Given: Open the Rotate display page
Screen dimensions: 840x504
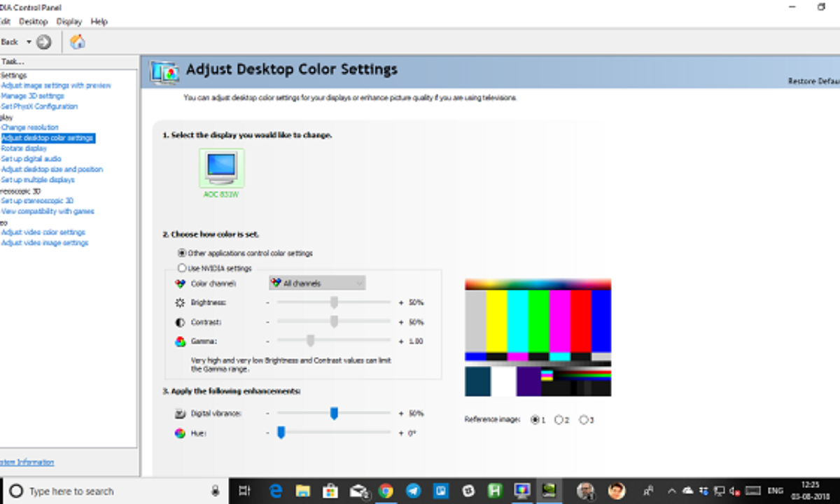Looking at the screenshot, I should (x=24, y=148).
